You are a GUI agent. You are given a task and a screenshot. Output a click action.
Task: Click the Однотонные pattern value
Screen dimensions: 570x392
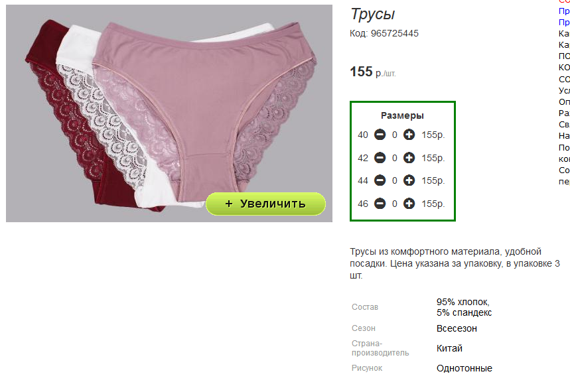464,368
